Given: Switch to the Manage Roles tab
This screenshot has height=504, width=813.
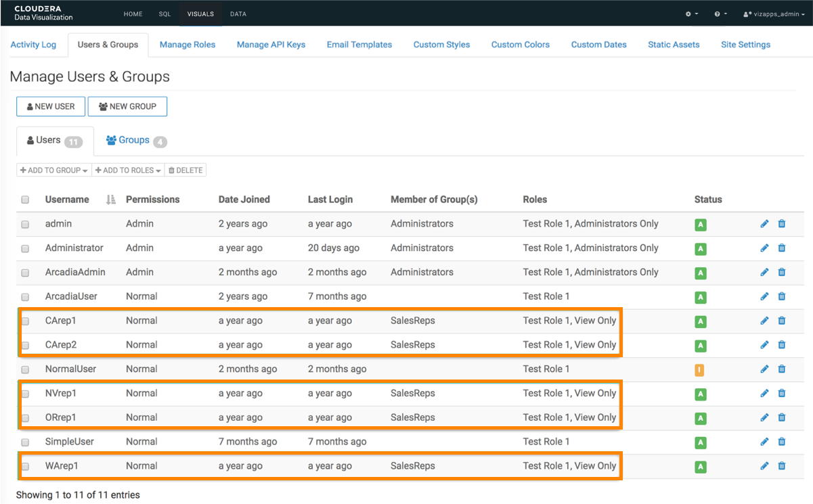Looking at the screenshot, I should click(188, 45).
